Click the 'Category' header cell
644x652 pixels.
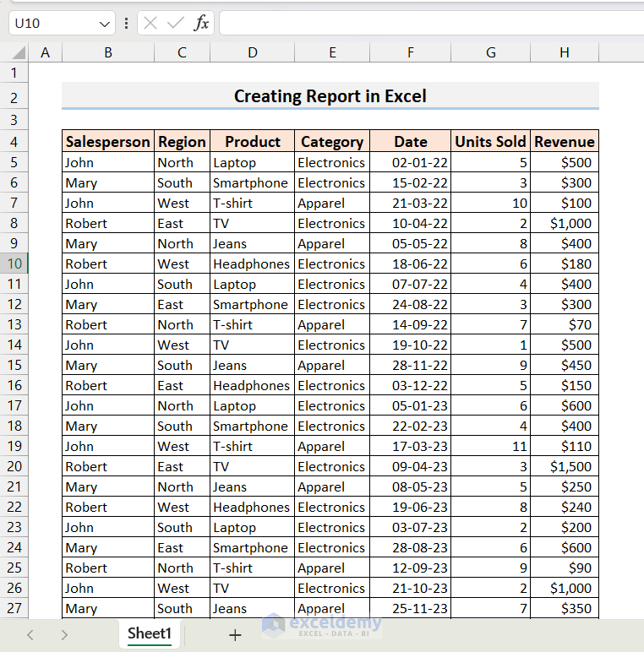coord(332,141)
